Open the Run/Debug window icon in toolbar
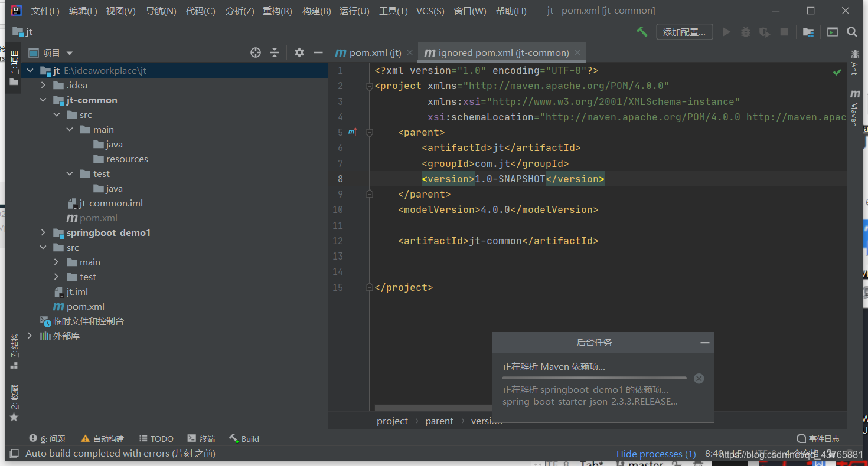Viewport: 868px width, 466px height. [833, 32]
